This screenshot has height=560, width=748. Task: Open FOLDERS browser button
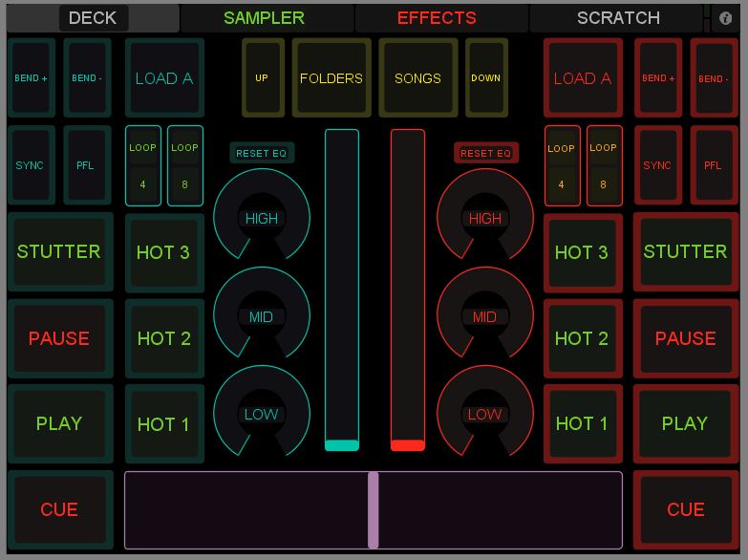point(331,77)
